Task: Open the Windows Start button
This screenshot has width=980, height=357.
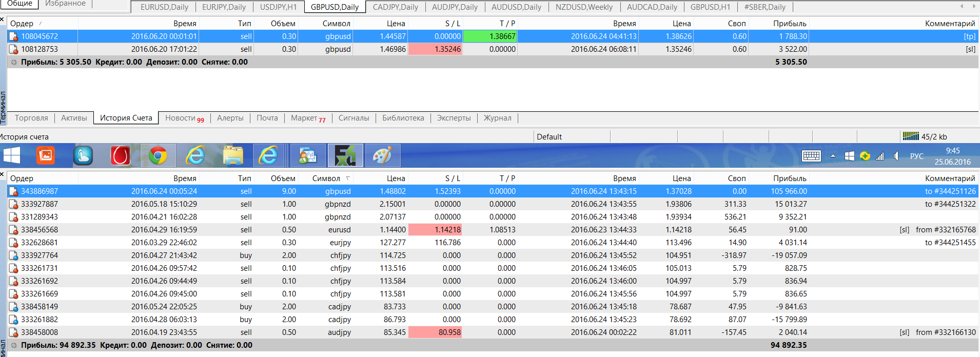Action: tap(11, 155)
